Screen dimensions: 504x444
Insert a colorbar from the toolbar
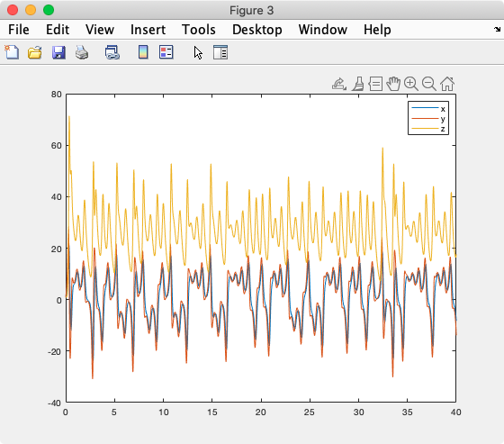coord(143,52)
